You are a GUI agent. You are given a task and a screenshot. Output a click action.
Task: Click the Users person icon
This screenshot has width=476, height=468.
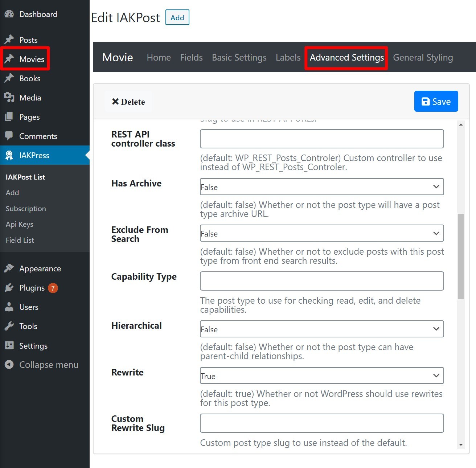tap(9, 307)
